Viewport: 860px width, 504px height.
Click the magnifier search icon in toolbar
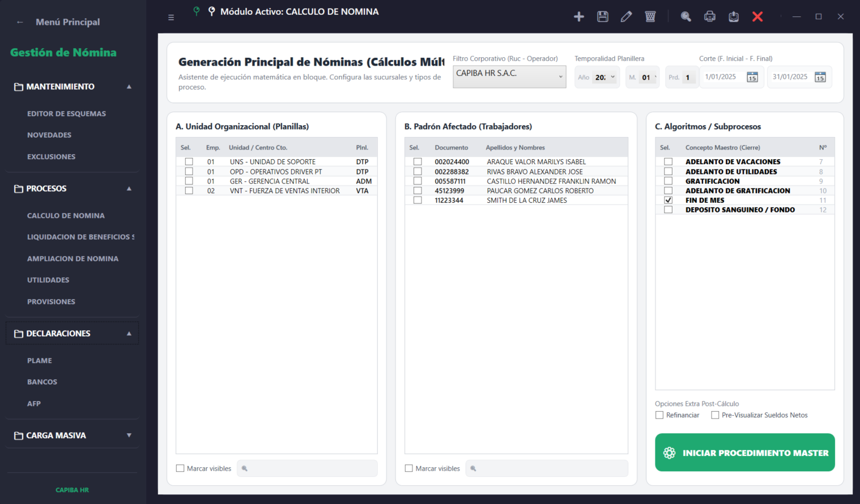pos(686,16)
